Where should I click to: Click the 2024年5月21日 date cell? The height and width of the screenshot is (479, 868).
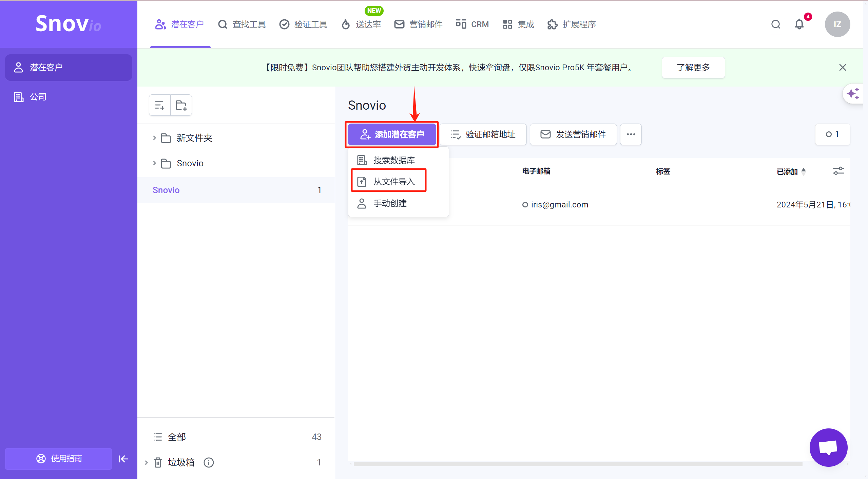[813, 205]
